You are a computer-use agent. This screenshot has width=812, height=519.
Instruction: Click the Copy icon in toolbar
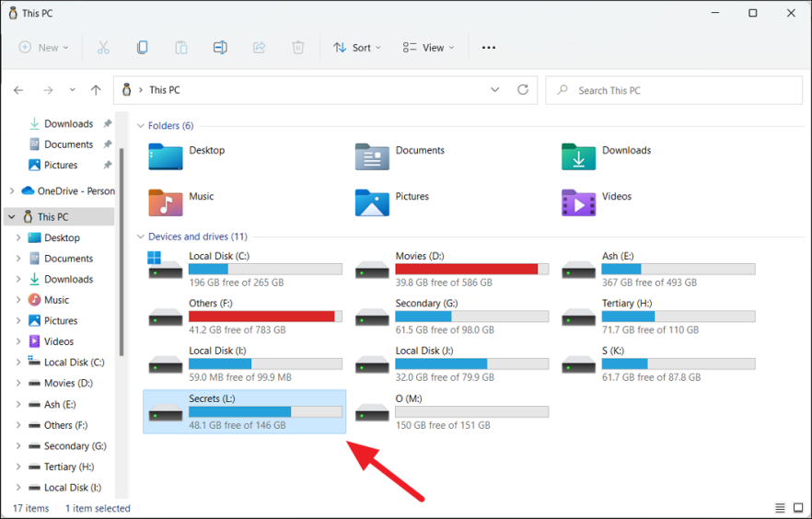142,48
